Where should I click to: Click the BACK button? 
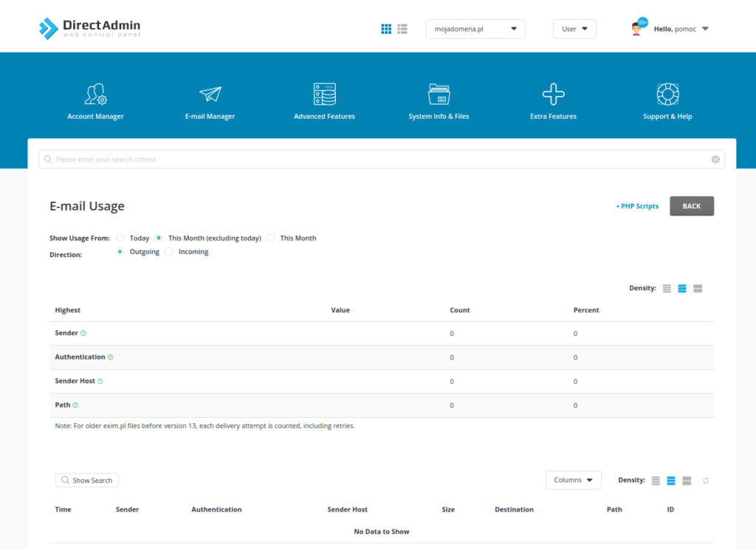(x=691, y=206)
